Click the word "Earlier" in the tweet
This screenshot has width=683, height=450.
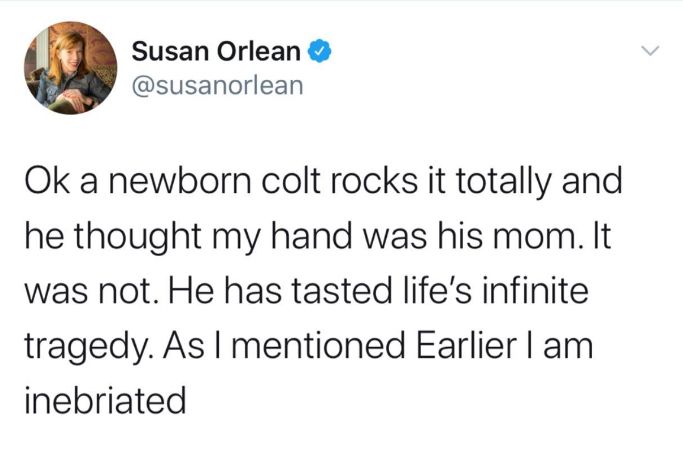pyautogui.click(x=467, y=345)
